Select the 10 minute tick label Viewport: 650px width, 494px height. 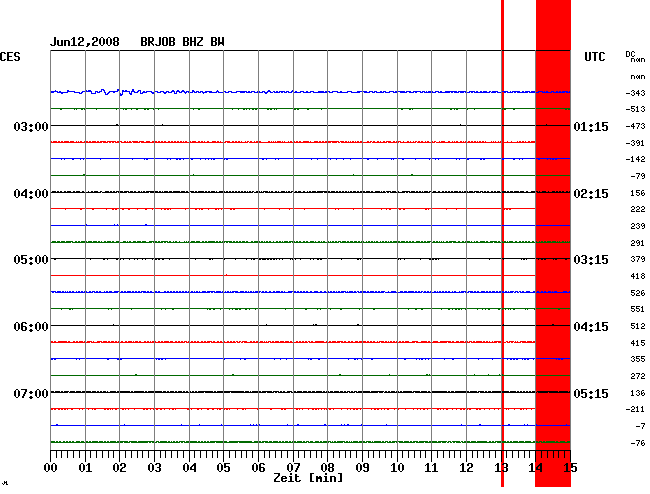397,468
